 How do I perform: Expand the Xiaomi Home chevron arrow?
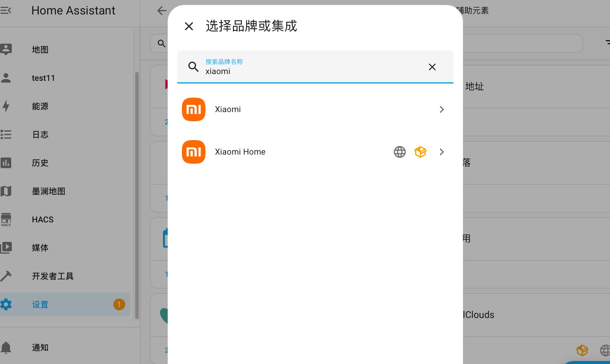441,152
